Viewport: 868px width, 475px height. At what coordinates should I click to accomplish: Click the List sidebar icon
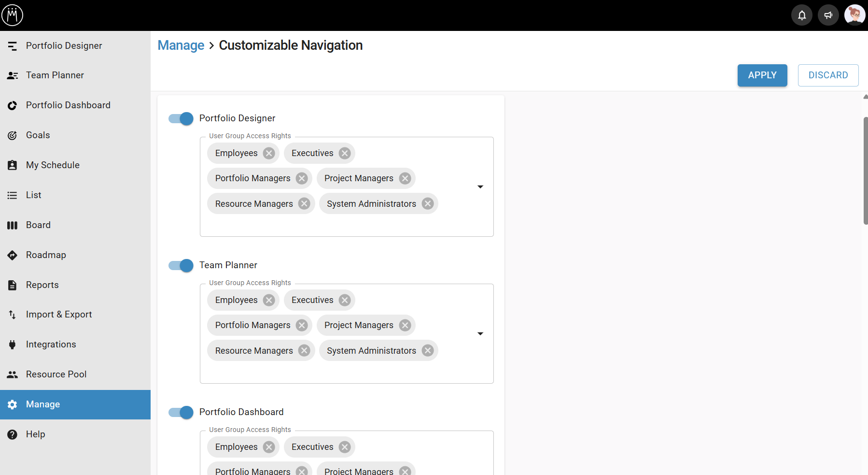click(x=13, y=195)
